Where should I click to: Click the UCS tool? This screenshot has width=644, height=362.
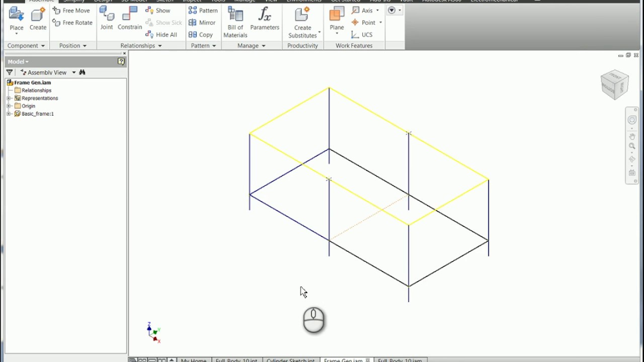click(362, 35)
